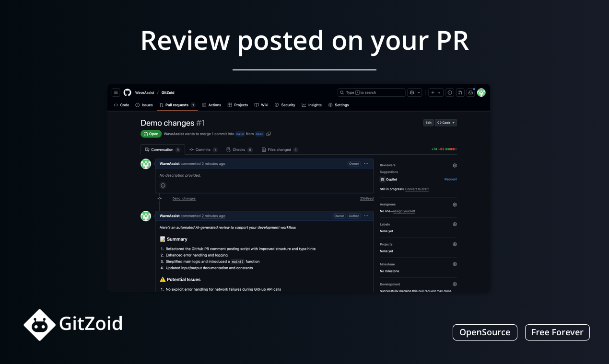Click the 'Potential Issues' heading

(x=180, y=279)
